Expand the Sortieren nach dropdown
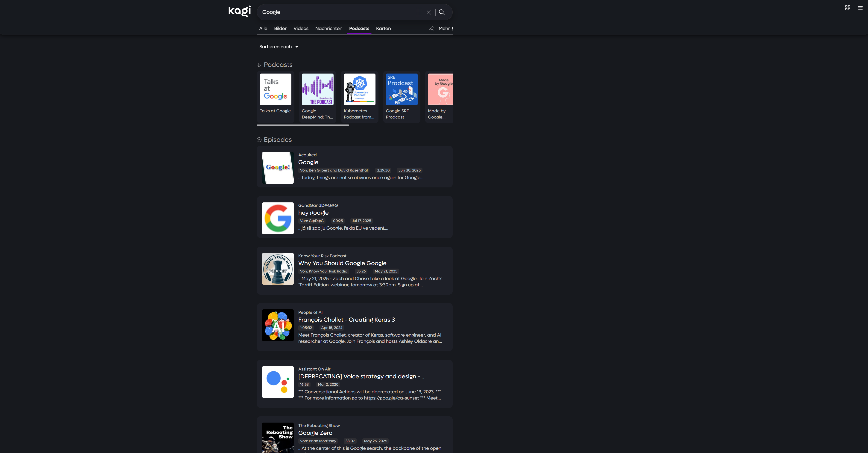Viewport: 868px width, 453px height. (x=279, y=47)
